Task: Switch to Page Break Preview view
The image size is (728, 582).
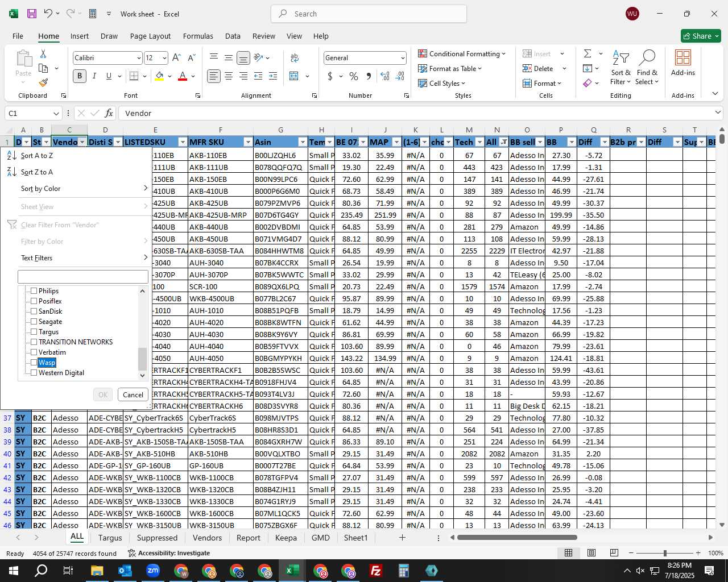Action: [x=614, y=552]
